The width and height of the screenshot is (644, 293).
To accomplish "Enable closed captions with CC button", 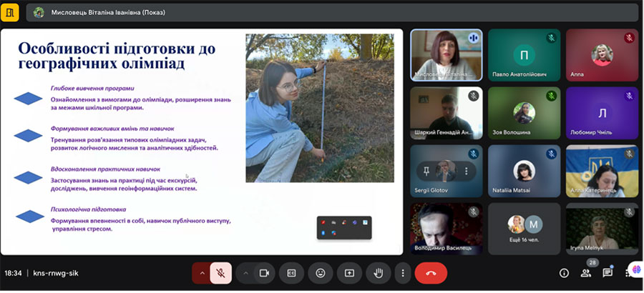I will point(291,273).
